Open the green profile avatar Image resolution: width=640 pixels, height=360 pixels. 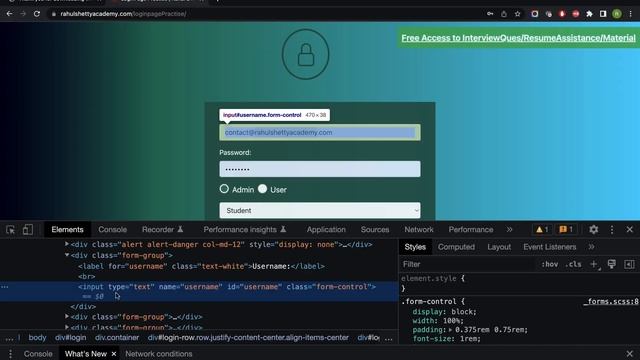click(617, 14)
